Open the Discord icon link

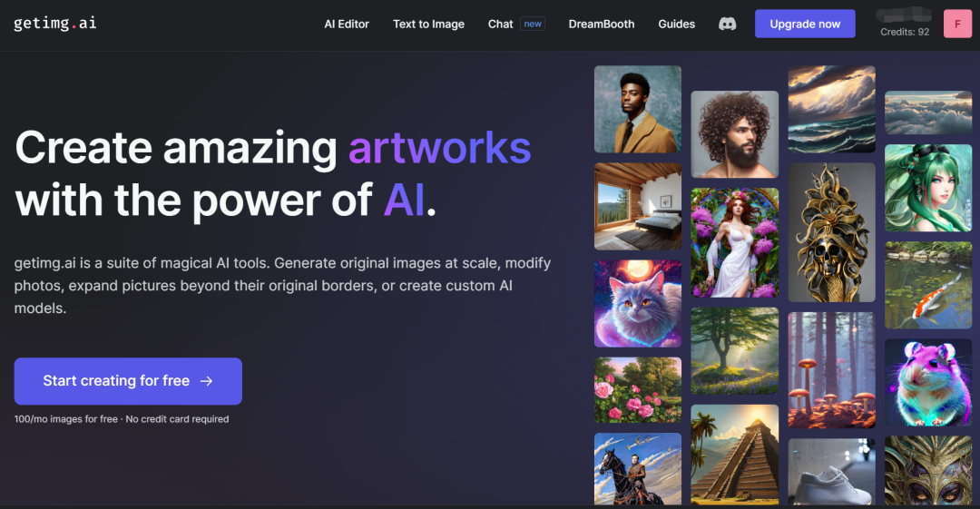tap(727, 24)
